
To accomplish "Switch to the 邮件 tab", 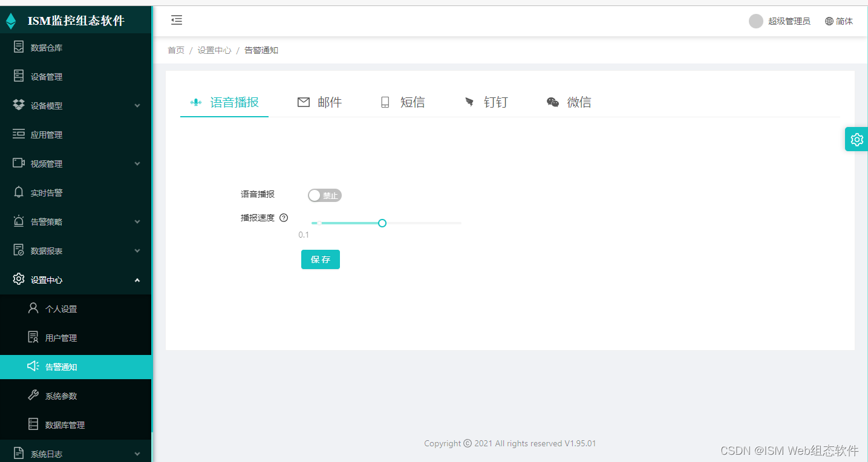I will [320, 102].
